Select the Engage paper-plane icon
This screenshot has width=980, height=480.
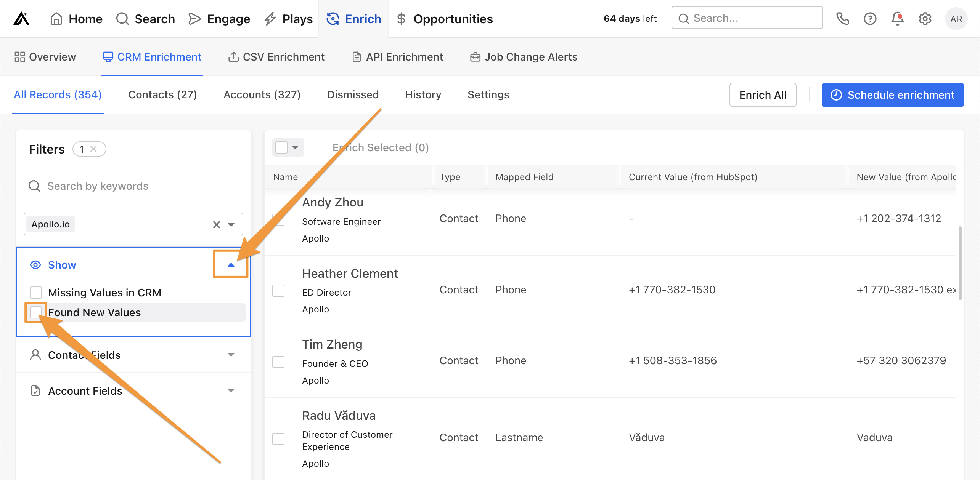(x=194, y=18)
